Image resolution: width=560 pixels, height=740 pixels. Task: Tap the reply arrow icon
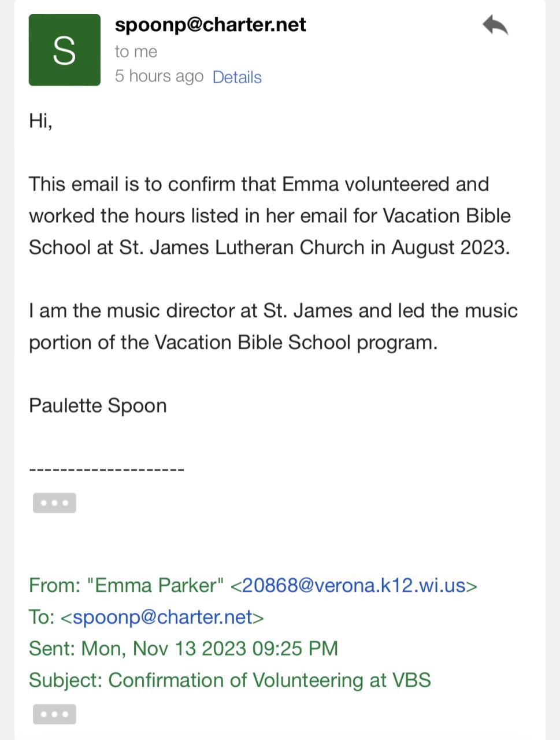click(x=495, y=26)
